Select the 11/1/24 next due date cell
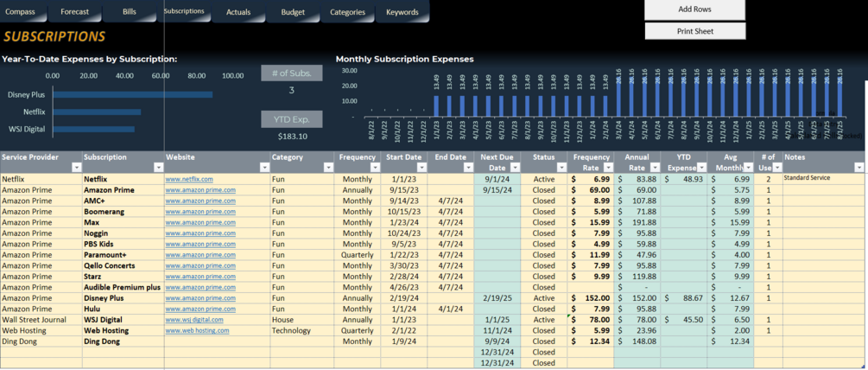Viewport: 868px width, 370px height. tap(497, 331)
